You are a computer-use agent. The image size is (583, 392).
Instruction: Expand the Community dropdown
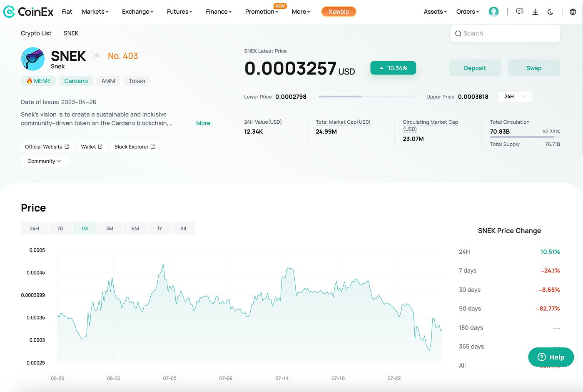coord(44,161)
